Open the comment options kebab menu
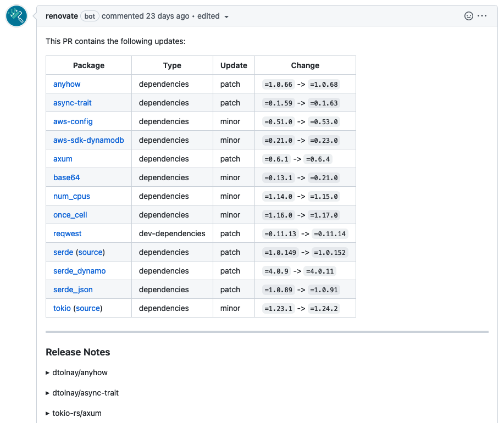 [482, 16]
